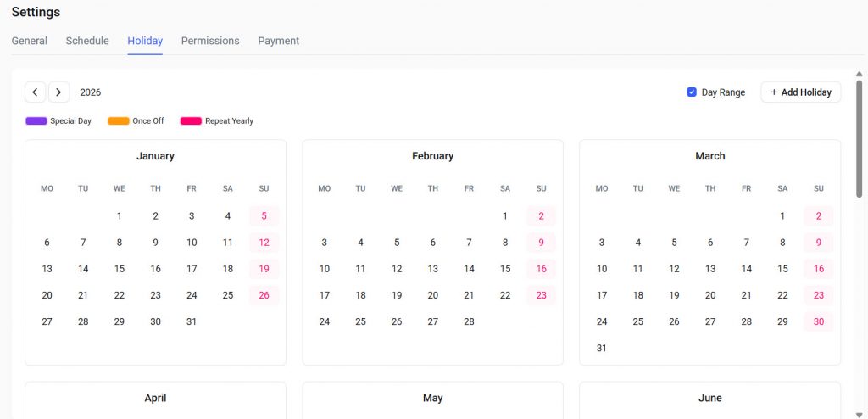Switch to the Payment tab
This screenshot has width=868, height=419.
pos(279,41)
